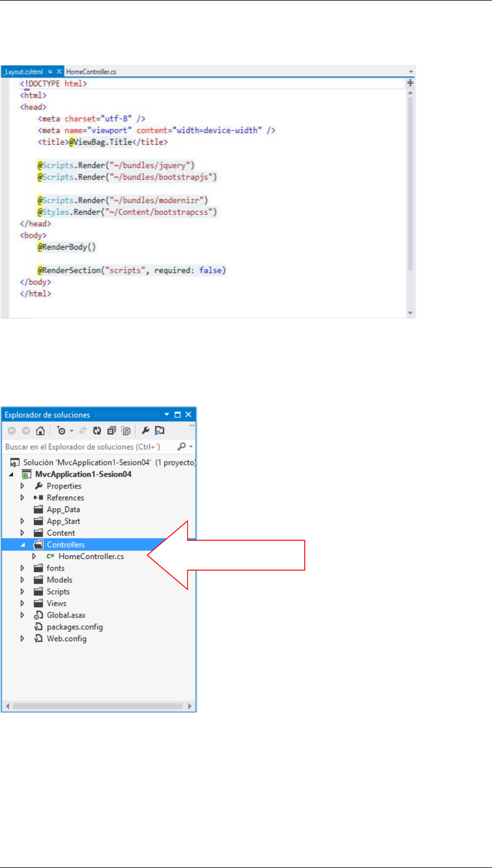The image size is (492, 868).
Task: Select the Models folder label
Action: (x=59, y=580)
